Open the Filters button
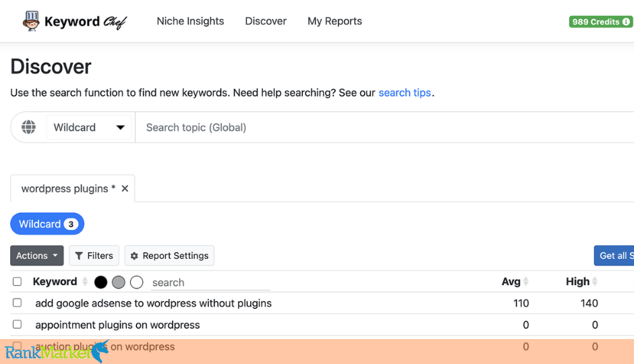 click(94, 255)
